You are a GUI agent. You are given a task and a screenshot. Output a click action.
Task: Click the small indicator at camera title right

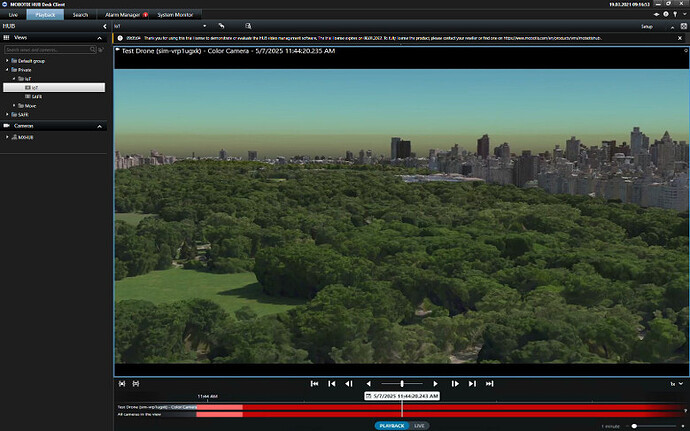pos(686,51)
